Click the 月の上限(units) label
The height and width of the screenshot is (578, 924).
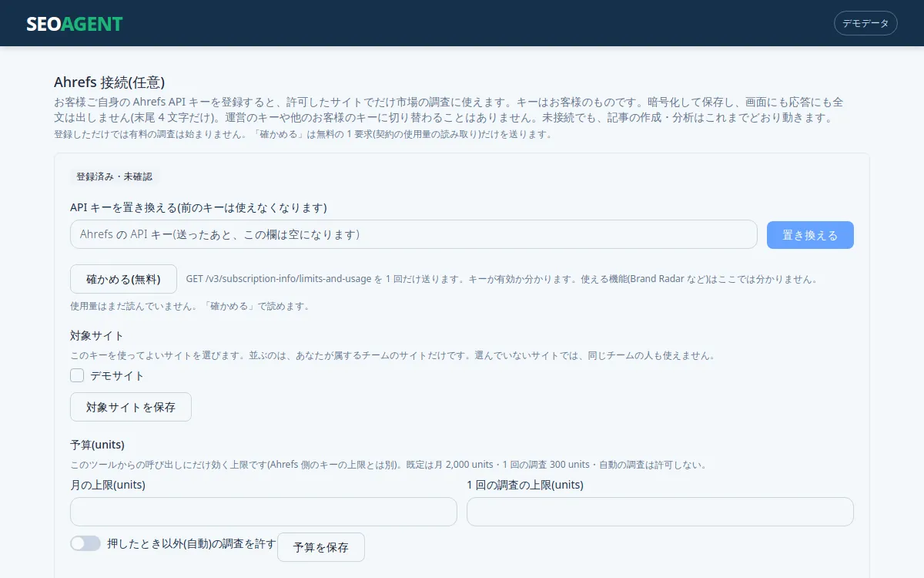[x=108, y=485]
